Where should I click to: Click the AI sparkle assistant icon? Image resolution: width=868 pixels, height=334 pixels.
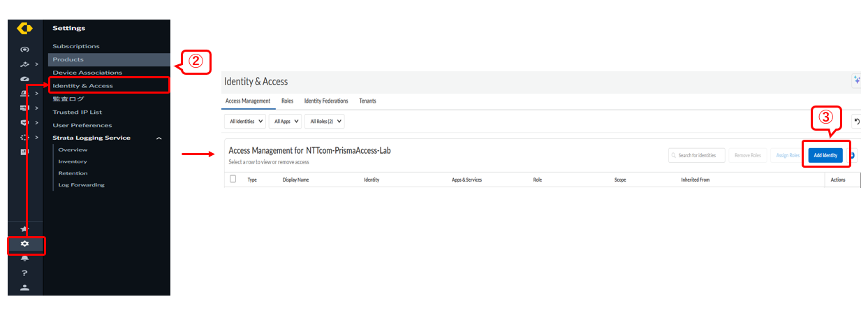click(x=857, y=81)
